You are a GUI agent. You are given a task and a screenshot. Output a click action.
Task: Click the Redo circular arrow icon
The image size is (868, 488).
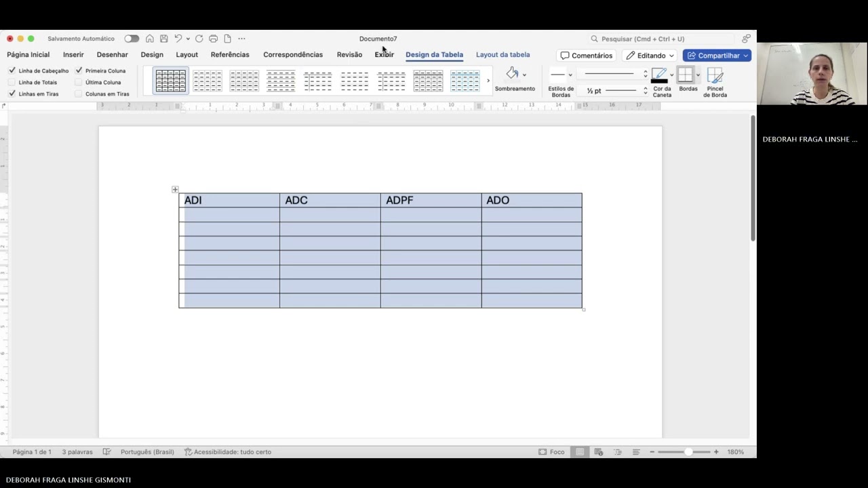pos(199,39)
